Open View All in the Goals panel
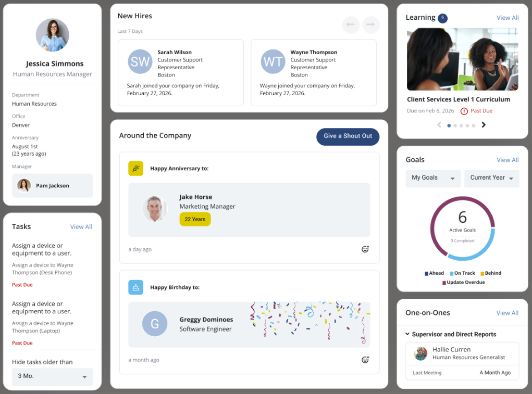This screenshot has height=394, width=532. point(507,160)
